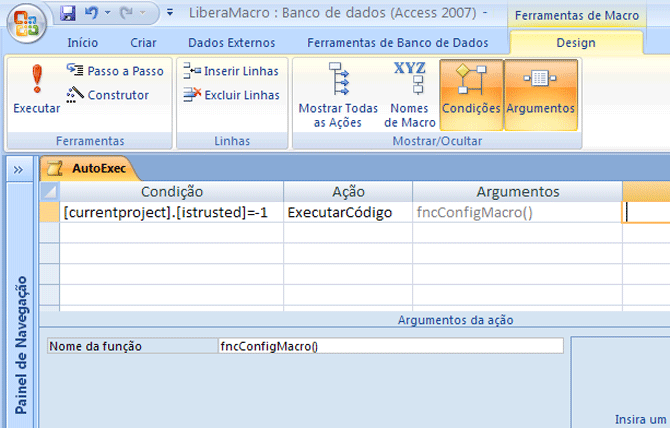Click the fncConfigMacro() arguments cell
This screenshot has height=428, width=670.
[517, 212]
